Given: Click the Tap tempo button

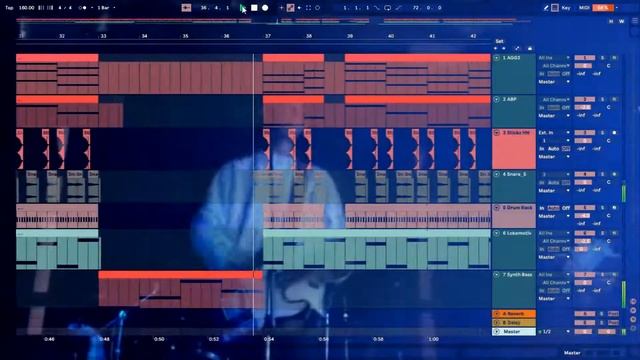Looking at the screenshot, I should click(9, 8).
